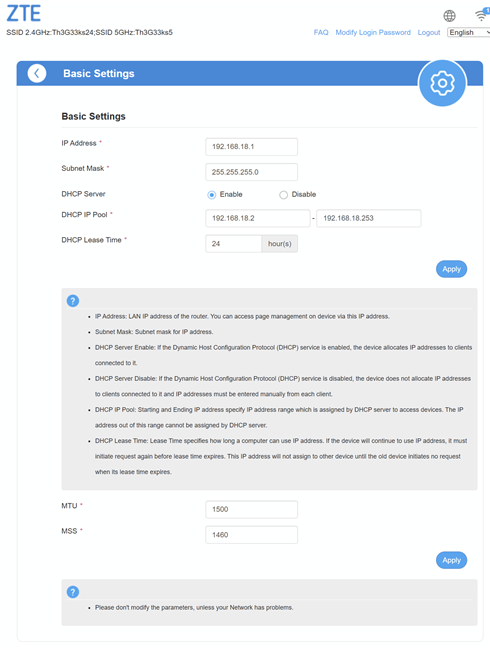Click the DHCP help question mark icon
The image size is (490, 648).
(x=73, y=301)
